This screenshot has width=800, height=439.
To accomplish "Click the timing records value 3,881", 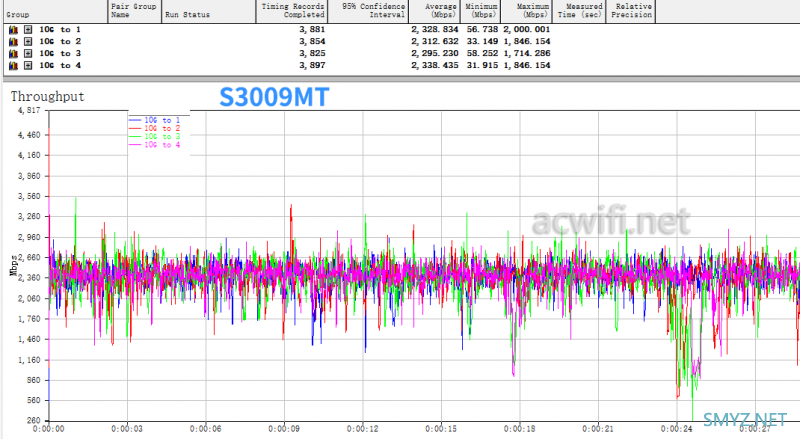I will pyautogui.click(x=312, y=30).
